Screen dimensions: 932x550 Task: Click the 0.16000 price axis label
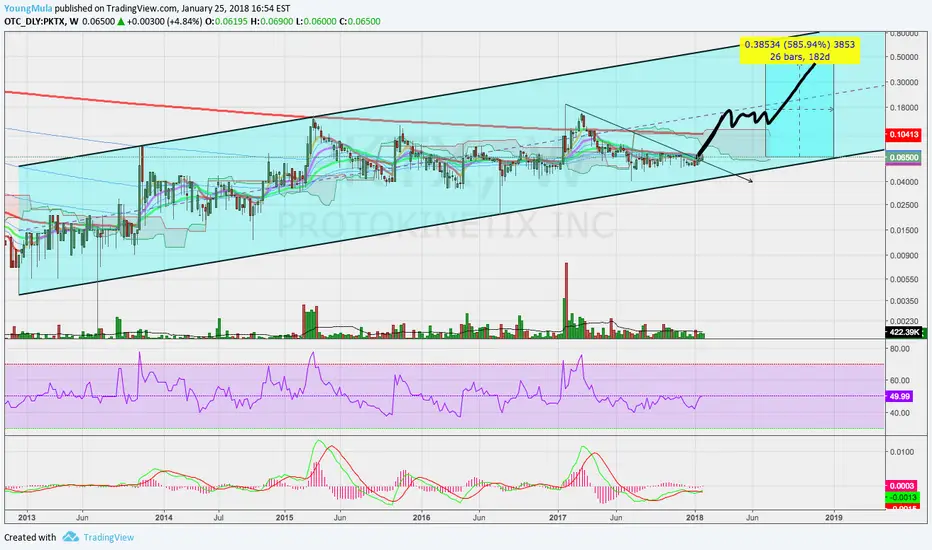tap(903, 108)
